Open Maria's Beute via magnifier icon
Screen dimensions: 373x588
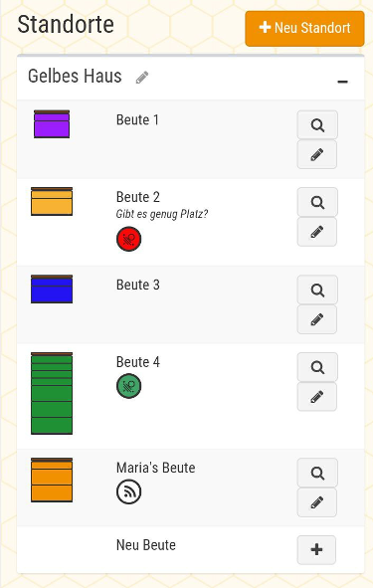(317, 473)
